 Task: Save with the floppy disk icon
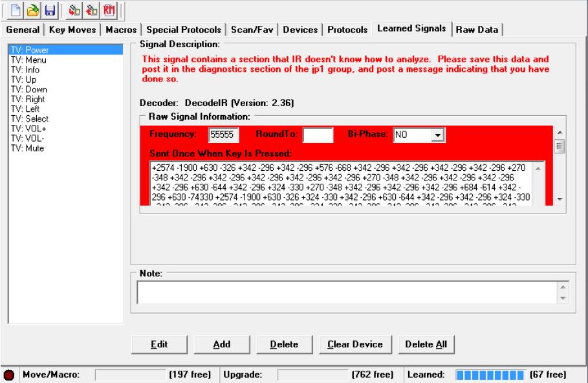pyautogui.click(x=50, y=10)
